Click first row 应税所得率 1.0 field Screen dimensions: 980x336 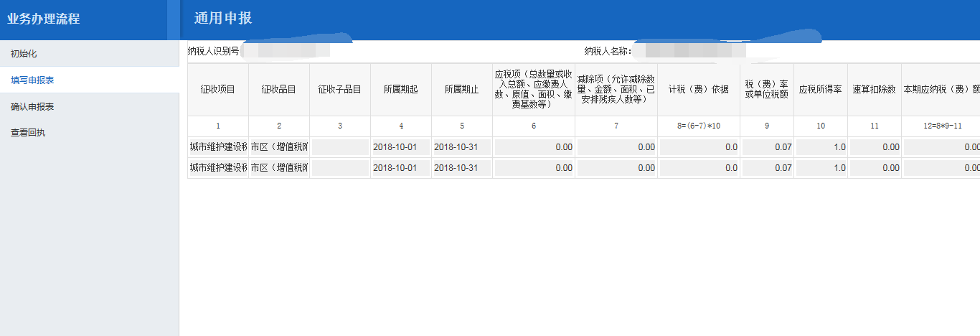tap(821, 147)
